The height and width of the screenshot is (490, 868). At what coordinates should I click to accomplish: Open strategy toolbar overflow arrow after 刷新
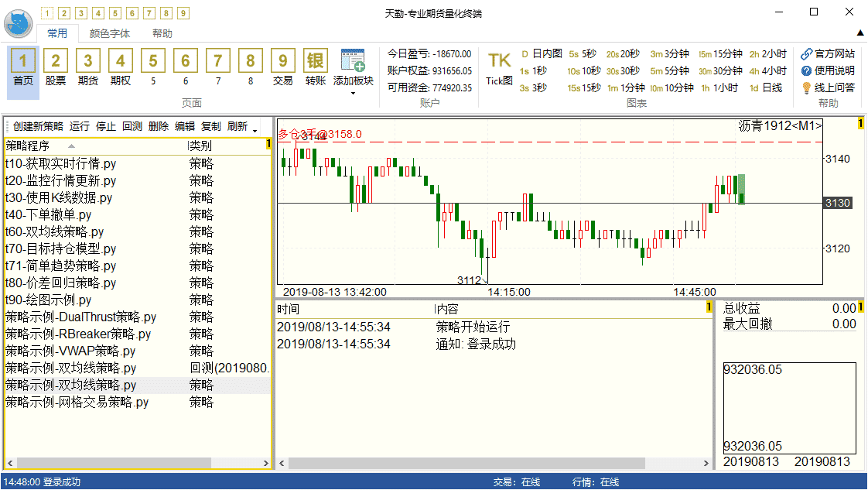pyautogui.click(x=255, y=128)
